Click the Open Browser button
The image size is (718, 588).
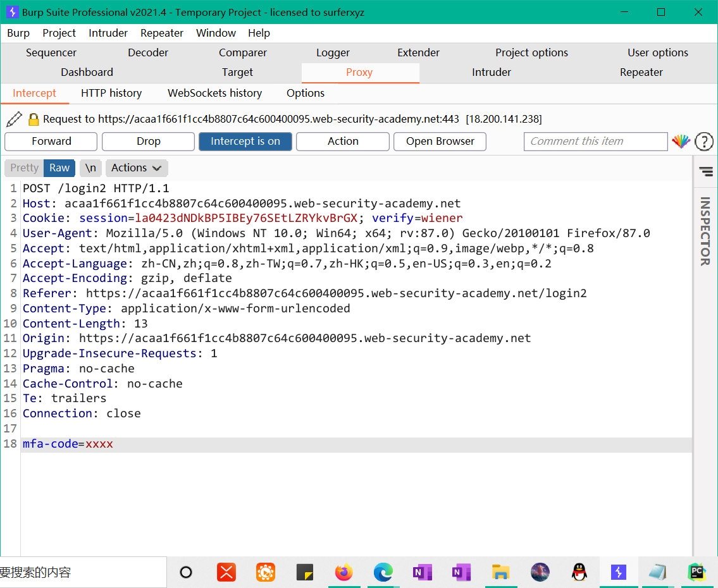click(440, 142)
